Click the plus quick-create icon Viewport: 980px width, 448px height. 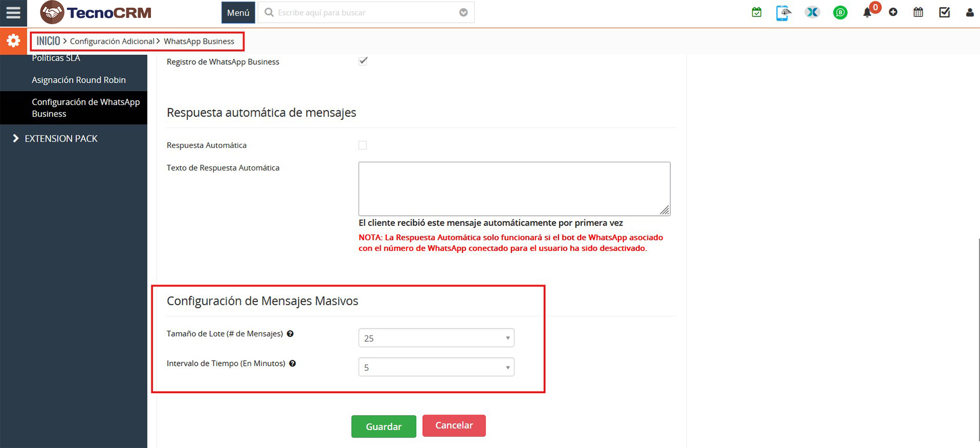pos(893,12)
